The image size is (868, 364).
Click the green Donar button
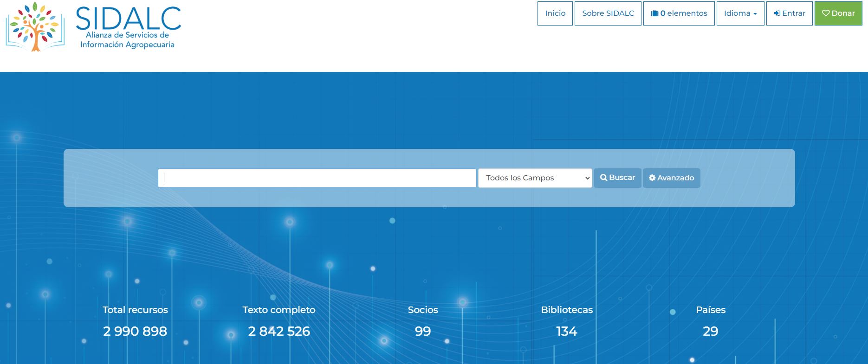838,13
